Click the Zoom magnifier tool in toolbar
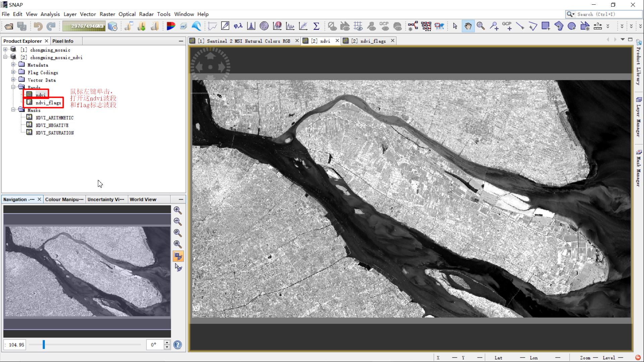This screenshot has height=362, width=644. click(481, 26)
